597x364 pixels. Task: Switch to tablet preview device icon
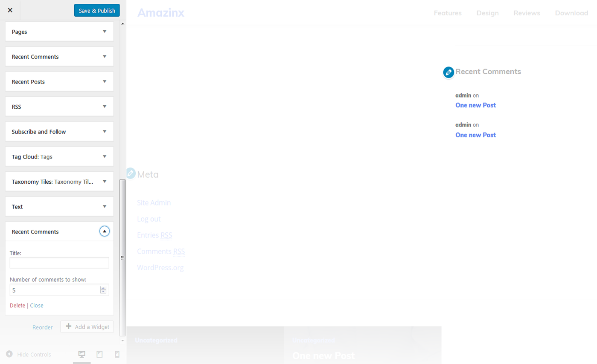coord(99,354)
